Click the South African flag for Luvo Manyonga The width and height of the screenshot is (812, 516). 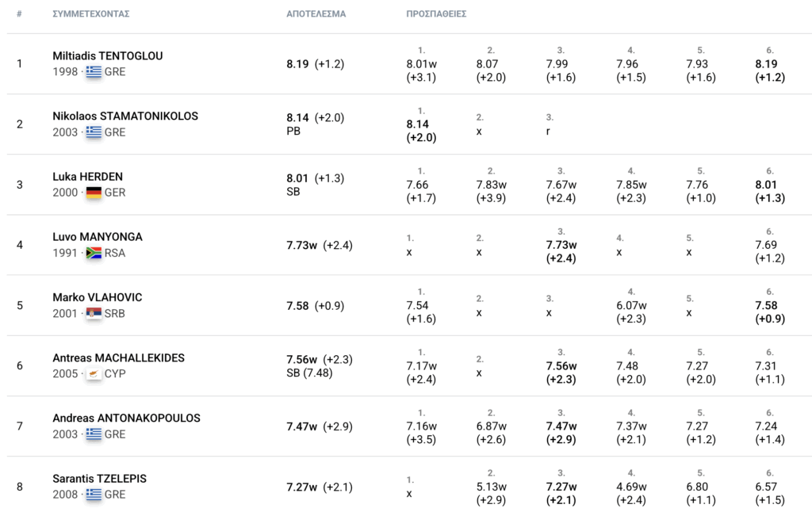[94, 253]
